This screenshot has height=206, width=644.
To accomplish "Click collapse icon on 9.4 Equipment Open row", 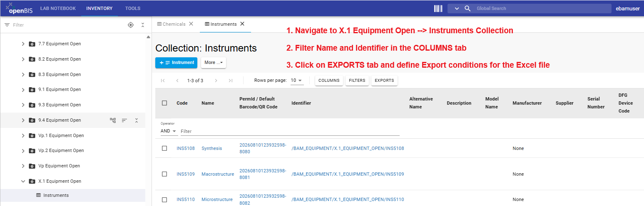I will coord(136,120).
